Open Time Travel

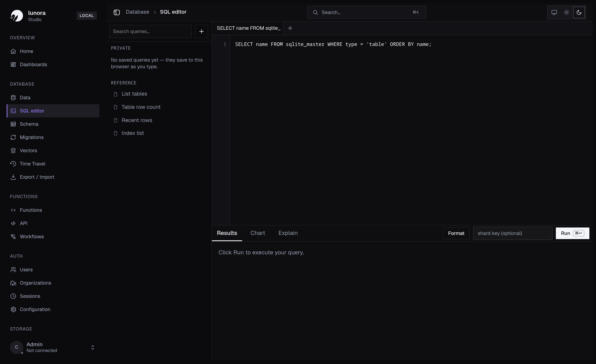point(53,164)
